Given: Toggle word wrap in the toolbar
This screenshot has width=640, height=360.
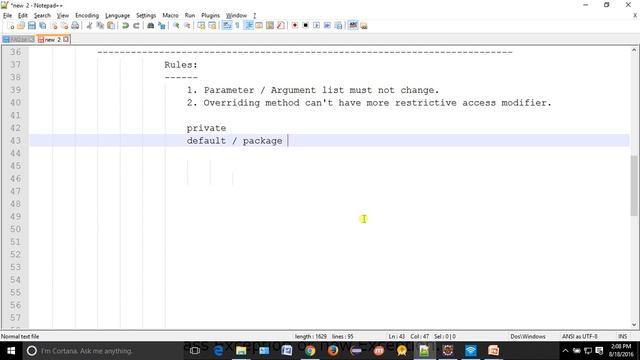Looking at the screenshot, I should click(x=227, y=26).
